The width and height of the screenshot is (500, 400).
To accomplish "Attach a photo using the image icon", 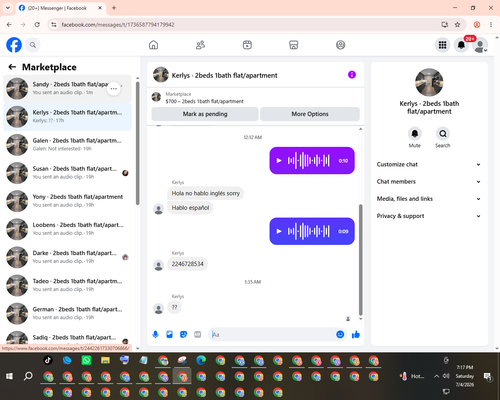I will (x=169, y=334).
